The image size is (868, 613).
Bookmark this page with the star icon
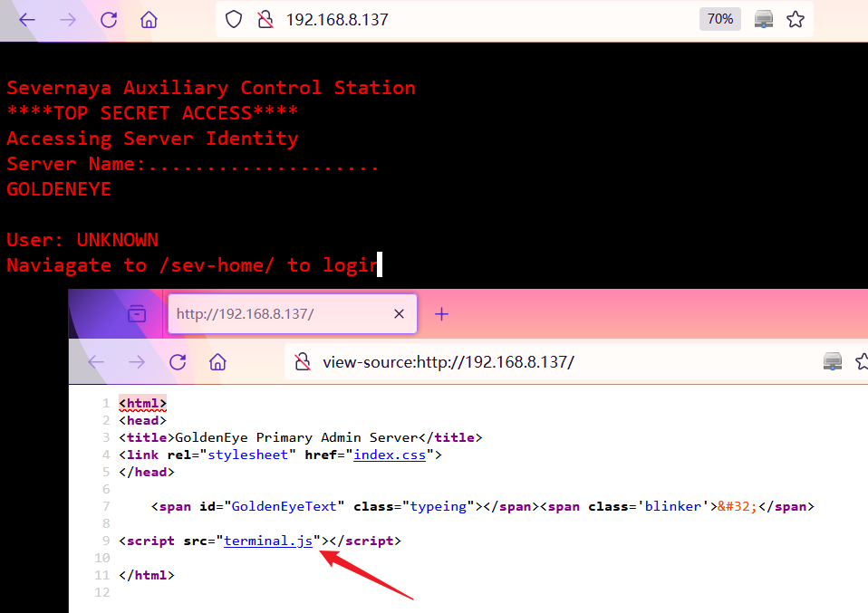[796, 19]
